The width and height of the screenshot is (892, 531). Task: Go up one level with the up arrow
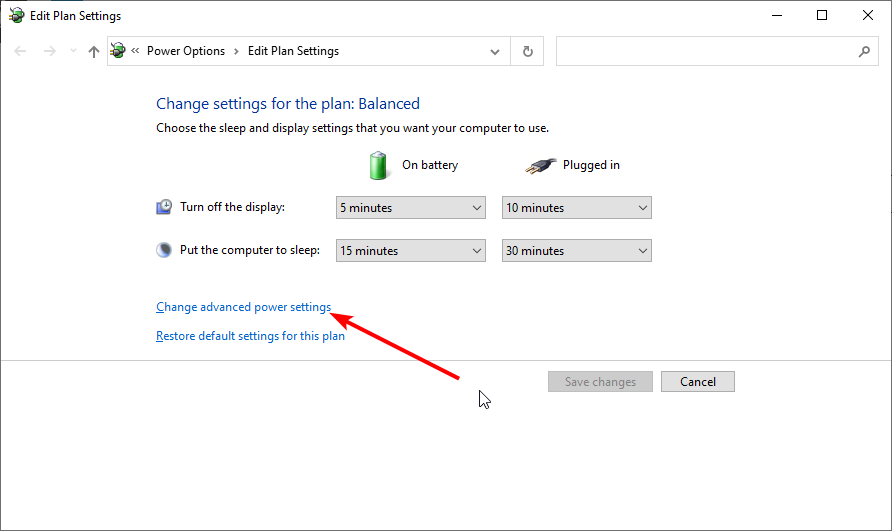pyautogui.click(x=94, y=51)
